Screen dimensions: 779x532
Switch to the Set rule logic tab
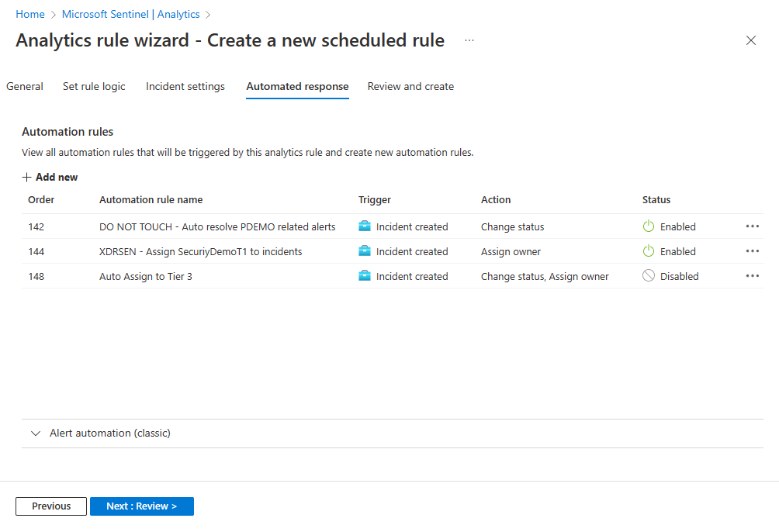[x=94, y=86]
